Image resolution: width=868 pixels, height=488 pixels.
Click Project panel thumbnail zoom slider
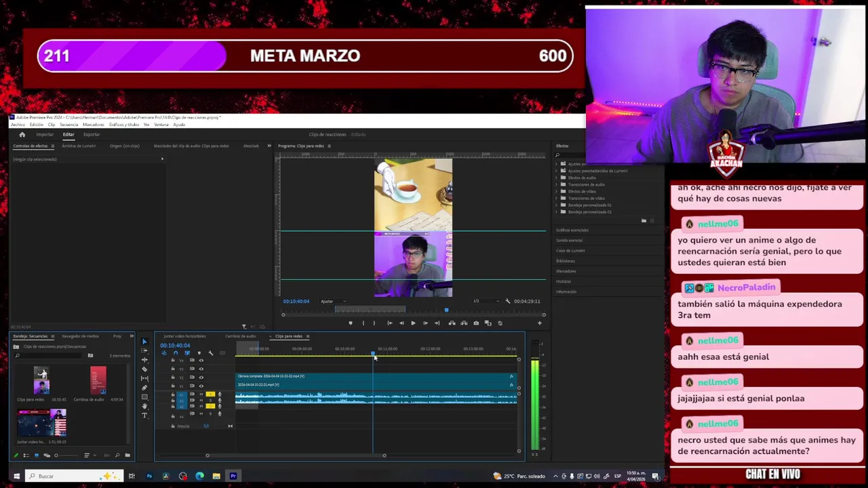pos(66,455)
